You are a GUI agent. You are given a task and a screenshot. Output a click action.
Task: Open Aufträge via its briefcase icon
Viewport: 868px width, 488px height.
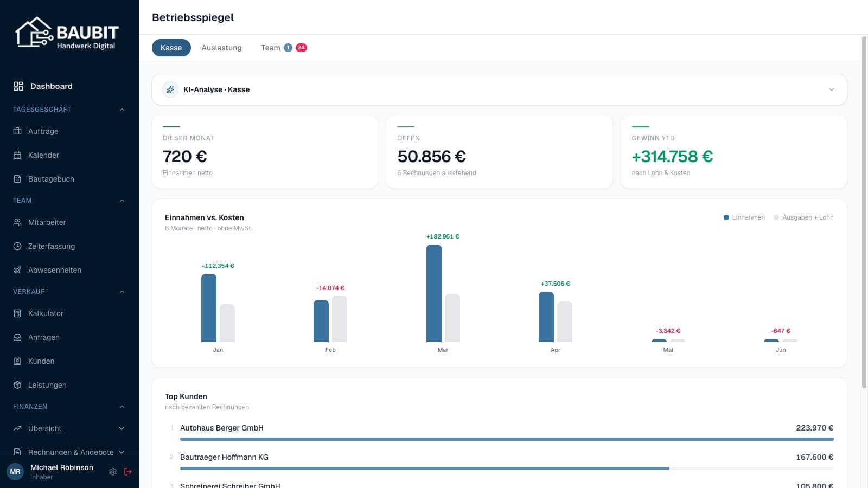click(x=17, y=131)
